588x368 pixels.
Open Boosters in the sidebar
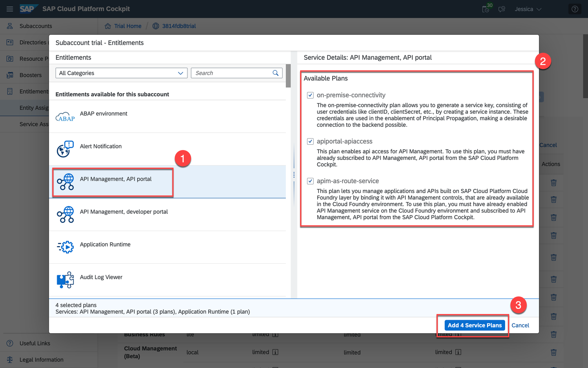31,75
